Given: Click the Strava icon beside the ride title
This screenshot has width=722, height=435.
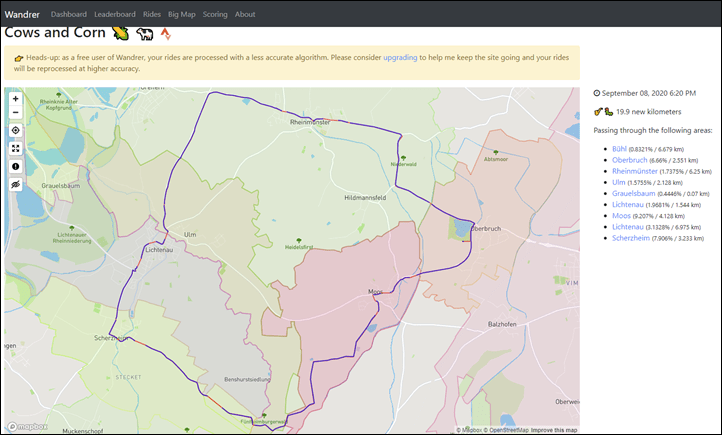Looking at the screenshot, I should pos(166,34).
